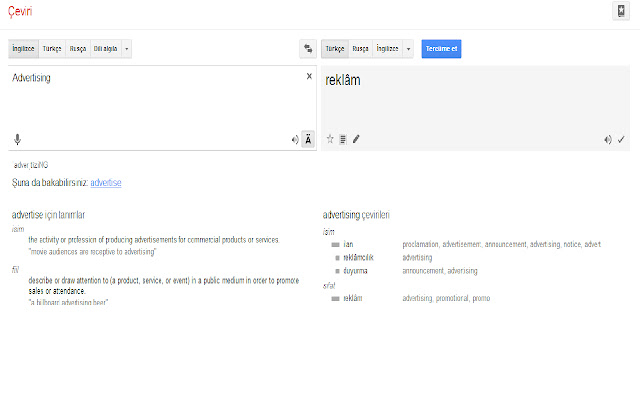640x400 pixels.
Task: Click the advertising, promotional, promo synonyms
Action: pos(446,298)
